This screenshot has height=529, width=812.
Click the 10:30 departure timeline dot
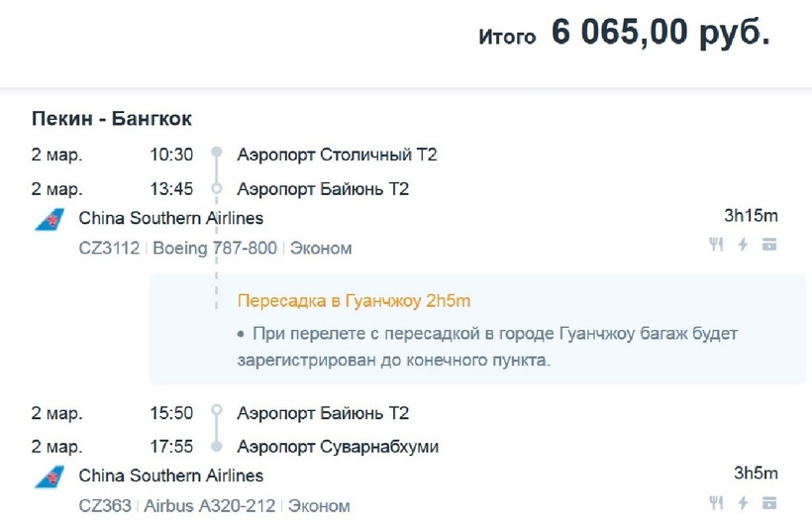217,155
